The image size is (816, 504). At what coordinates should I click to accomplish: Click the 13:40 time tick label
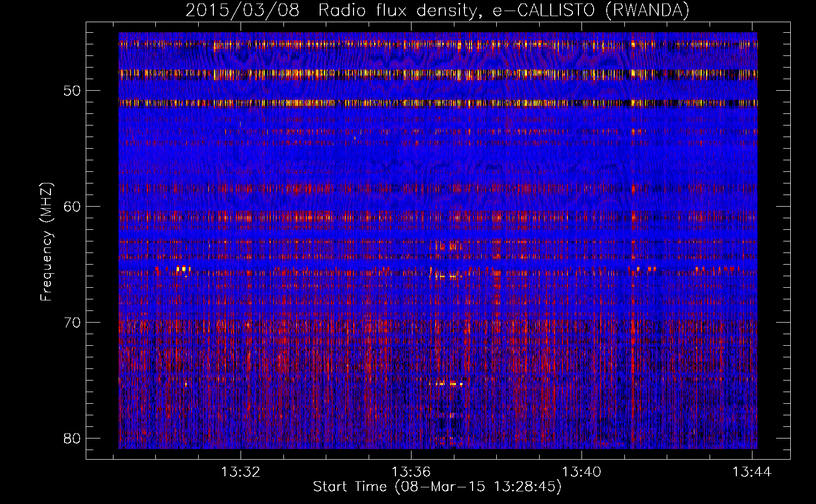pos(582,472)
